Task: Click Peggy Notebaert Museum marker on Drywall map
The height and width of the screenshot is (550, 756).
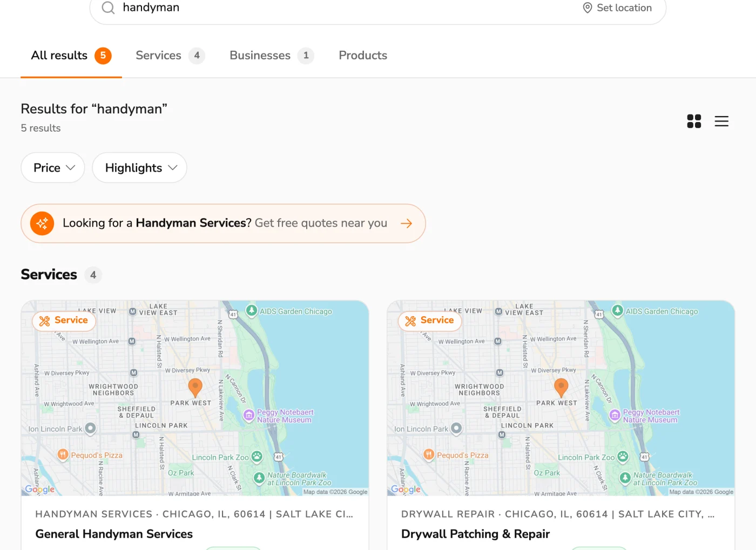Action: 615,415
